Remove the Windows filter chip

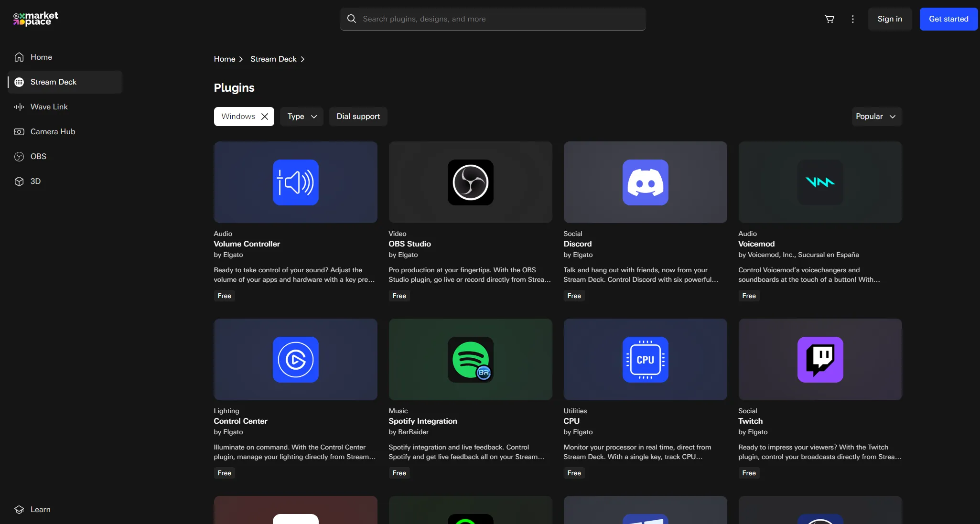click(265, 117)
